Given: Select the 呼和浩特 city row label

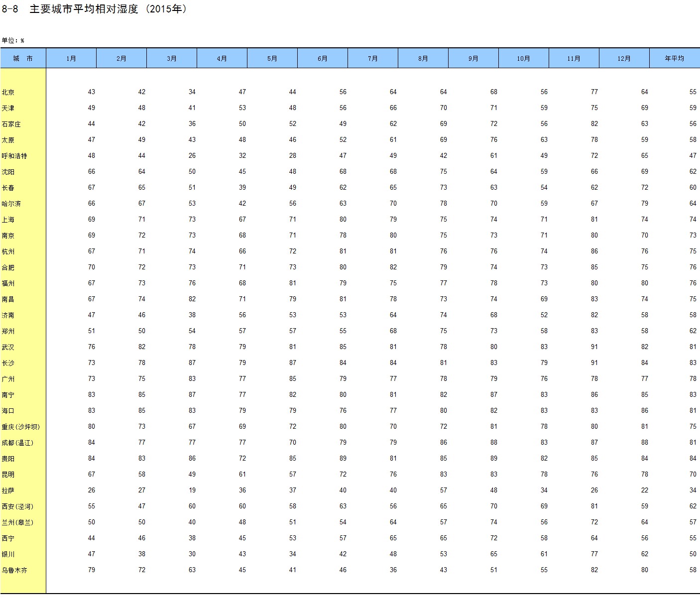Looking at the screenshot, I should (14, 156).
